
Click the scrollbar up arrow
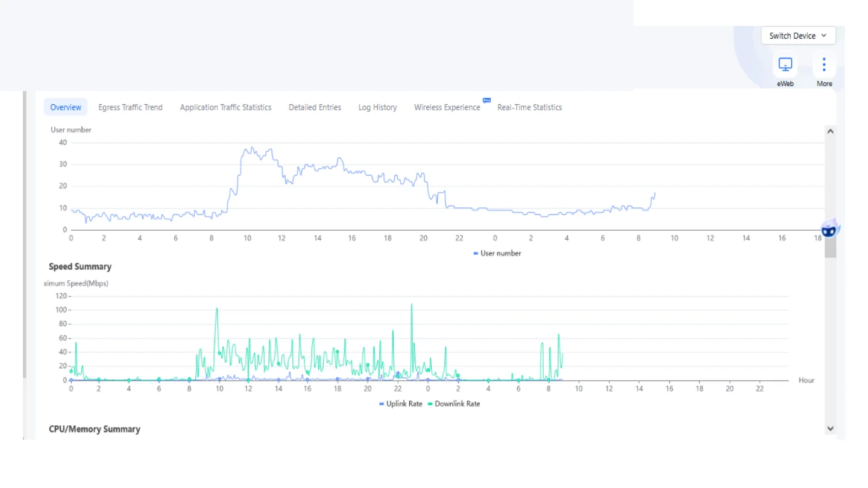[831, 131]
